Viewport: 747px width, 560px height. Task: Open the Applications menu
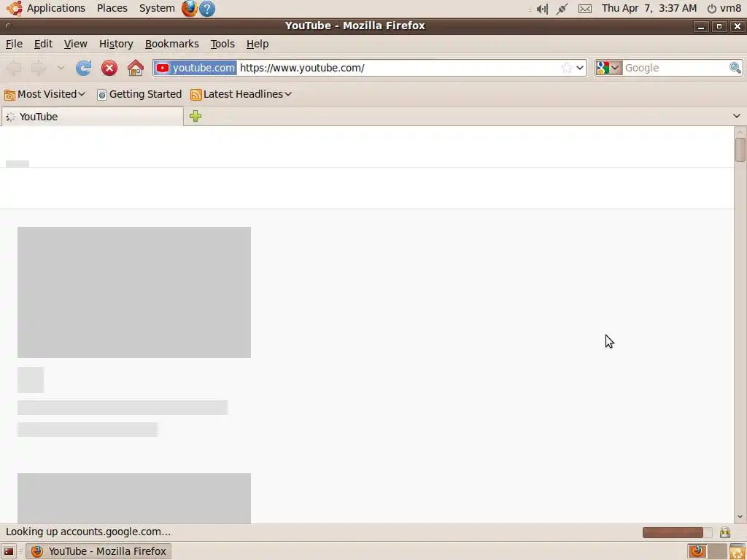point(55,8)
